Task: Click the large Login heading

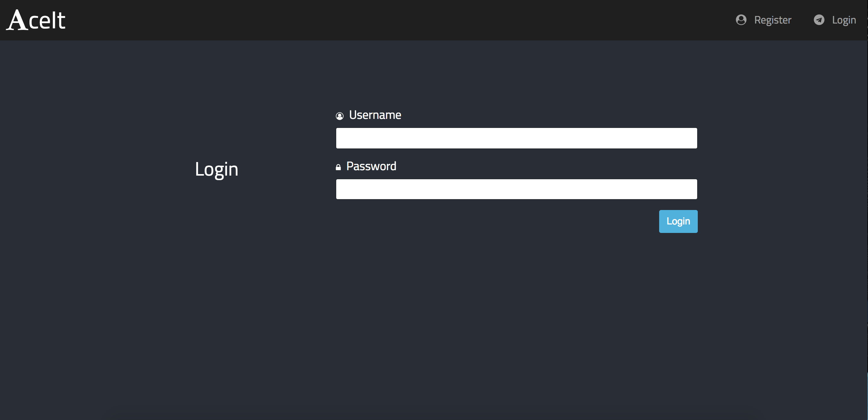Action: point(216,169)
